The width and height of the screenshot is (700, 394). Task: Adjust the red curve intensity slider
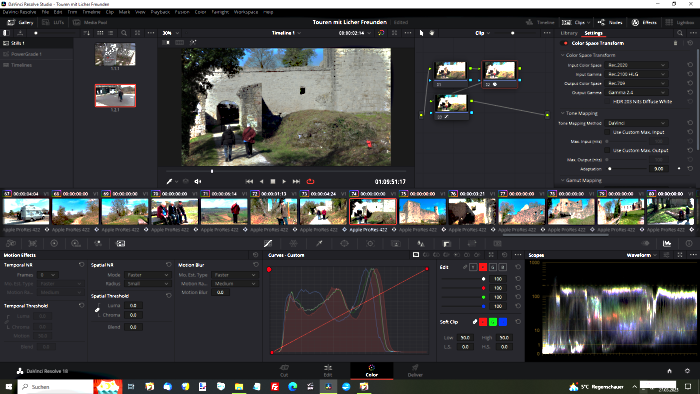462,288
